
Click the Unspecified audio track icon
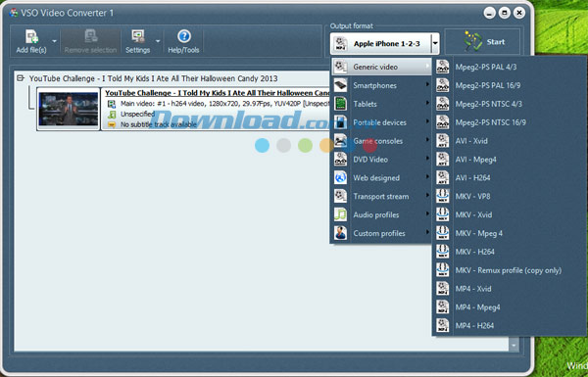[x=112, y=115]
